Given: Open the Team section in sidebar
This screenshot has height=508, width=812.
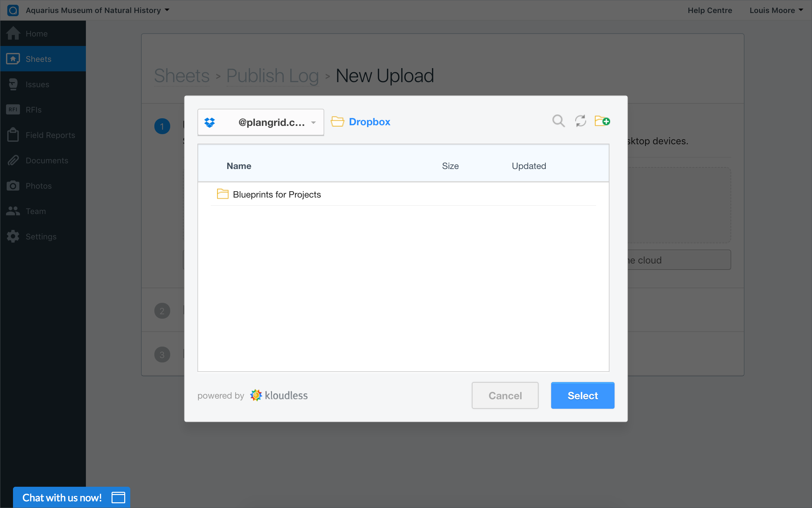Looking at the screenshot, I should pyautogui.click(x=35, y=211).
